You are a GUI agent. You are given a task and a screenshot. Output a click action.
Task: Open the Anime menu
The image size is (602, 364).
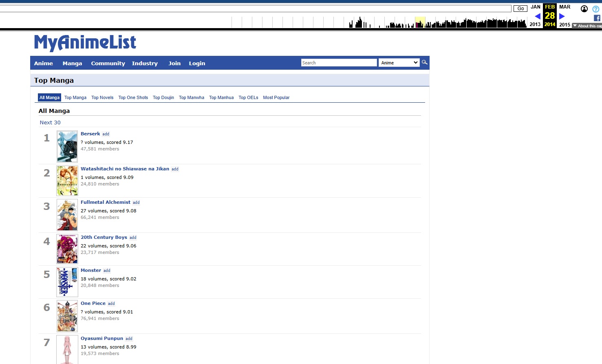pos(44,63)
